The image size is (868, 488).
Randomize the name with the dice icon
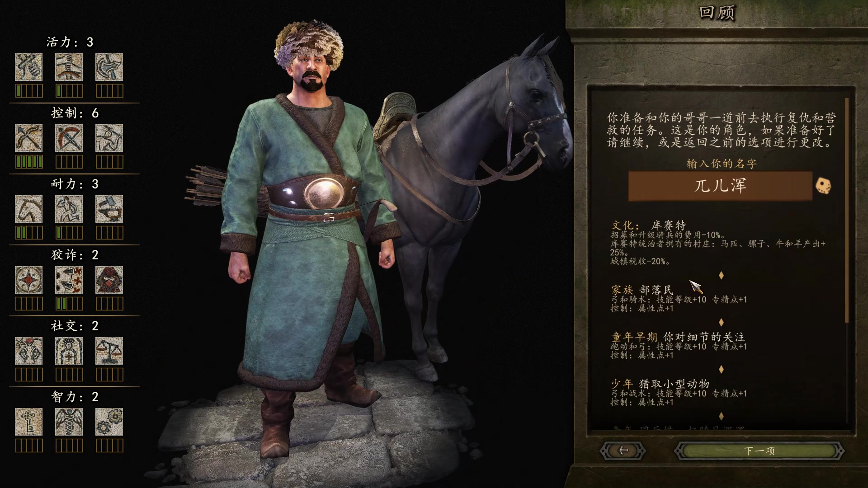(823, 186)
